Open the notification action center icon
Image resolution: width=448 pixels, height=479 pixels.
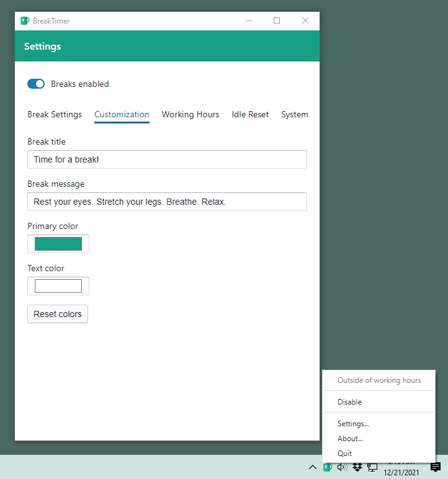(436, 467)
